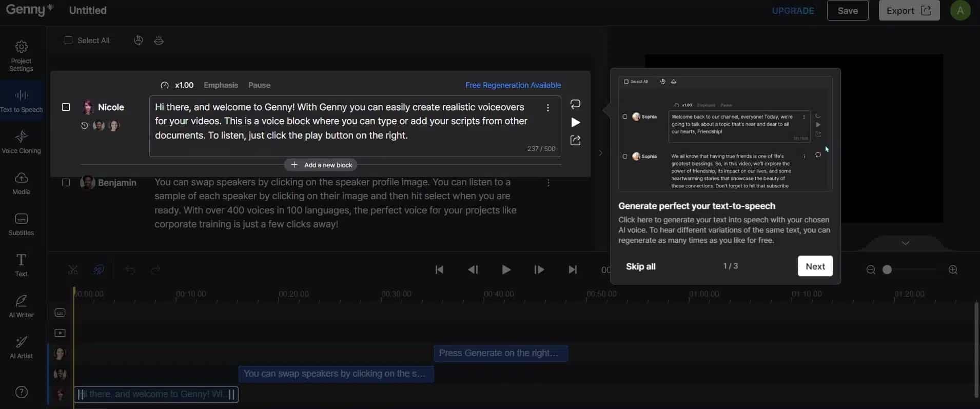
Task: Open the account avatar A menu
Action: click(x=960, y=10)
